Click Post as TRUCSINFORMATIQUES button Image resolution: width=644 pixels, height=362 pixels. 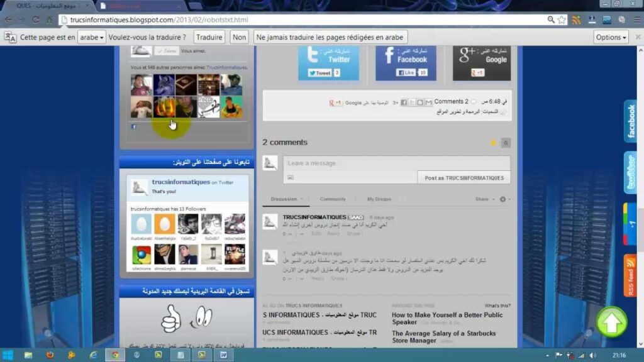click(x=464, y=178)
